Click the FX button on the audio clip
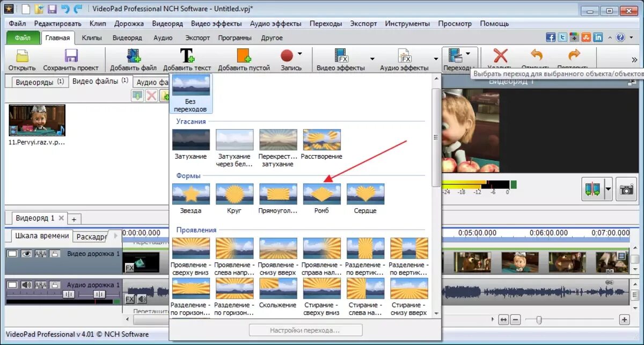The image size is (644, 345). pos(129,299)
